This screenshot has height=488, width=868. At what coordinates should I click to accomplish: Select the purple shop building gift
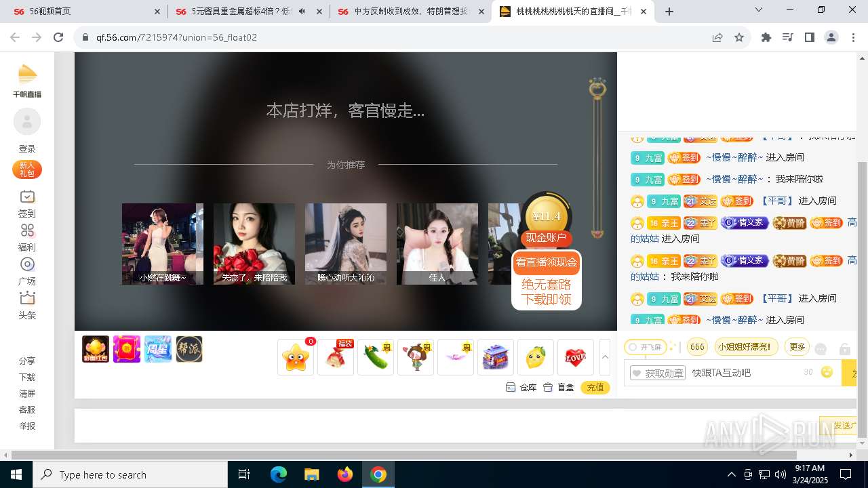496,357
